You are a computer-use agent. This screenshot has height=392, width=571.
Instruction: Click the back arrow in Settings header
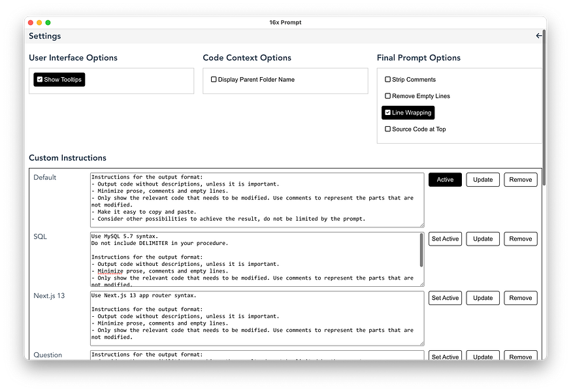pos(538,36)
